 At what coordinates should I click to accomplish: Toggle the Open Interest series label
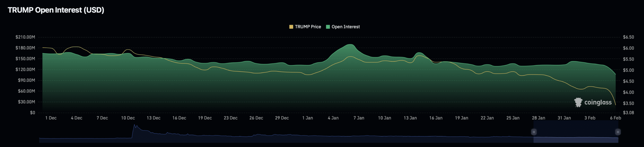pos(346,27)
